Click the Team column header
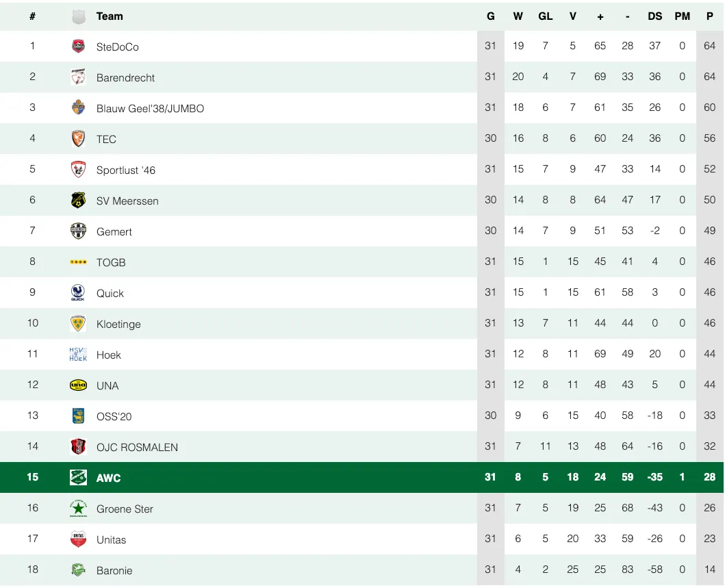This screenshot has width=725, height=588. 110,16
